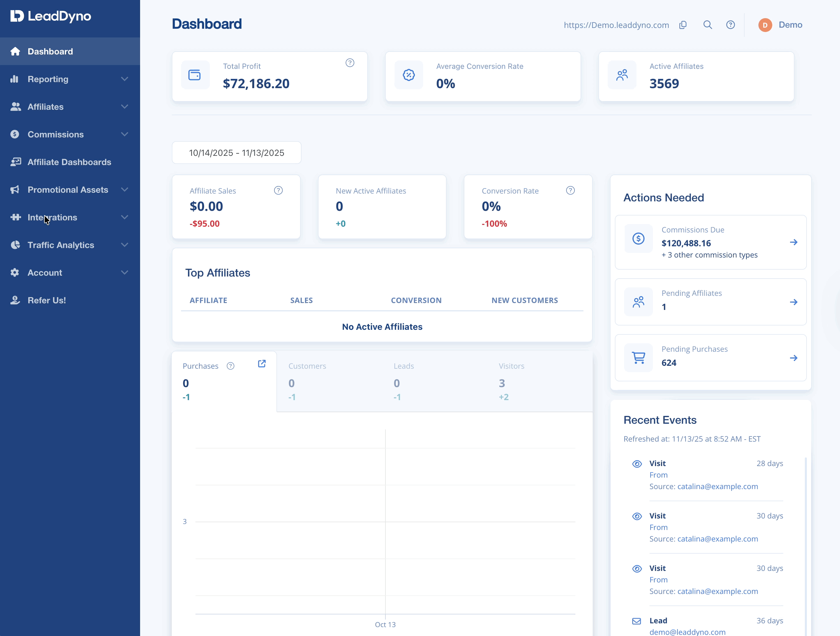The width and height of the screenshot is (840, 636).
Task: Open Pending Purchases arrow
Action: (793, 358)
